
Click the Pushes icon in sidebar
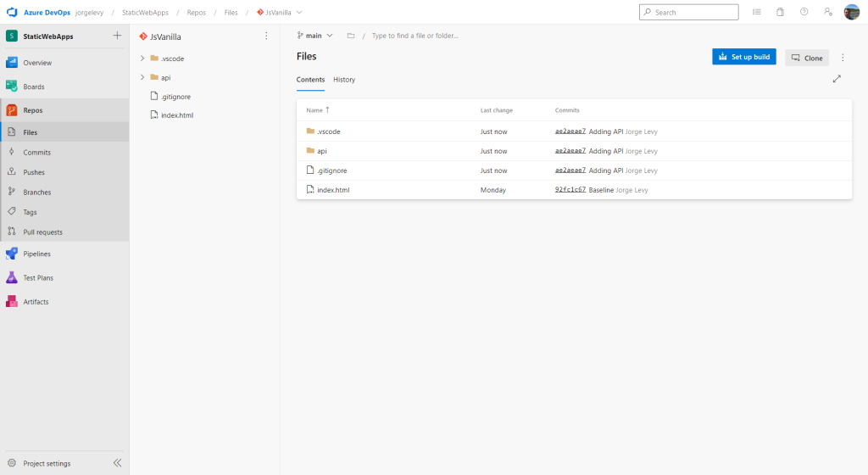(x=12, y=171)
